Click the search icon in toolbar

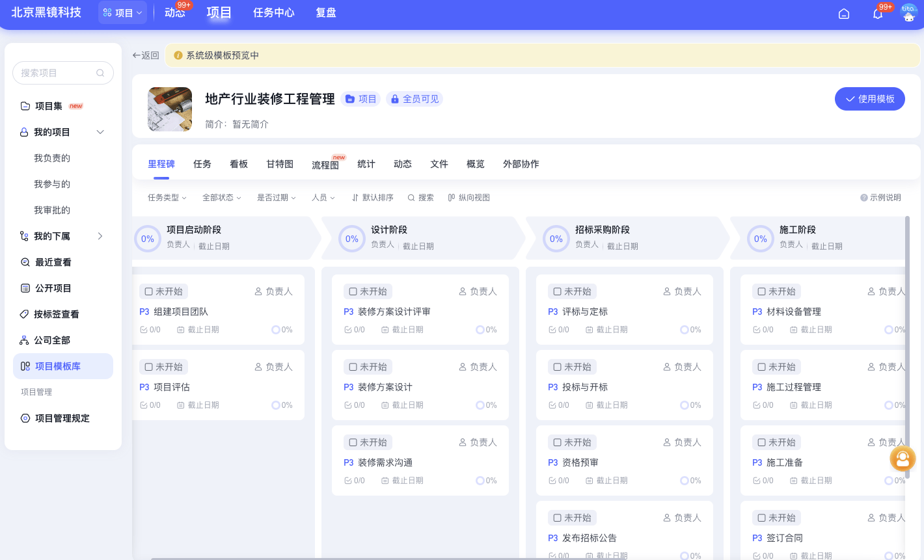point(411,198)
